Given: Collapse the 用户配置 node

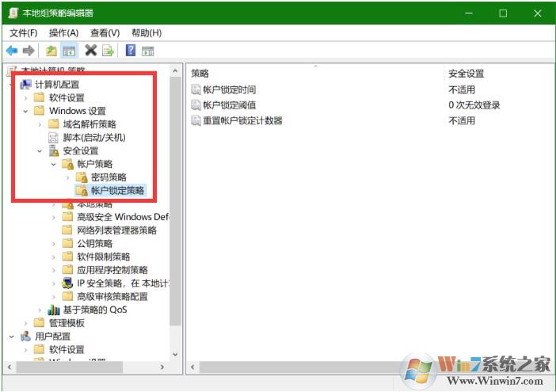Looking at the screenshot, I should [12, 337].
